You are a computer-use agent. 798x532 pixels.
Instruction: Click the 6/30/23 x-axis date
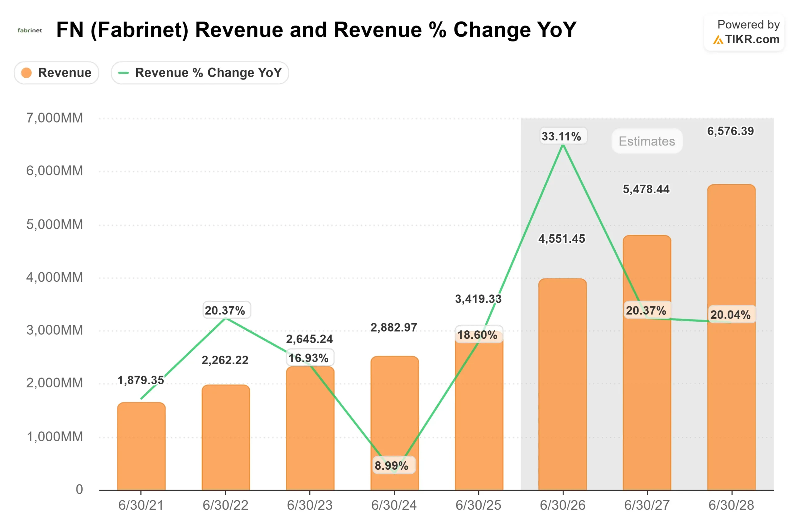click(x=310, y=506)
